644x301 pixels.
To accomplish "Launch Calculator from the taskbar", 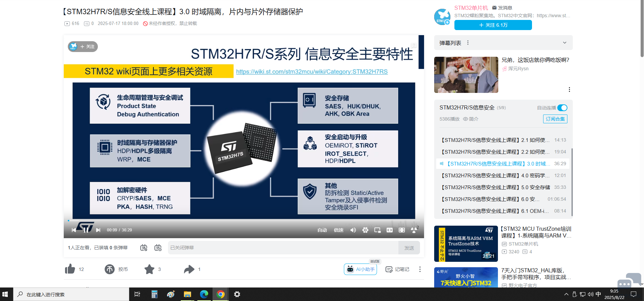I will [154, 294].
